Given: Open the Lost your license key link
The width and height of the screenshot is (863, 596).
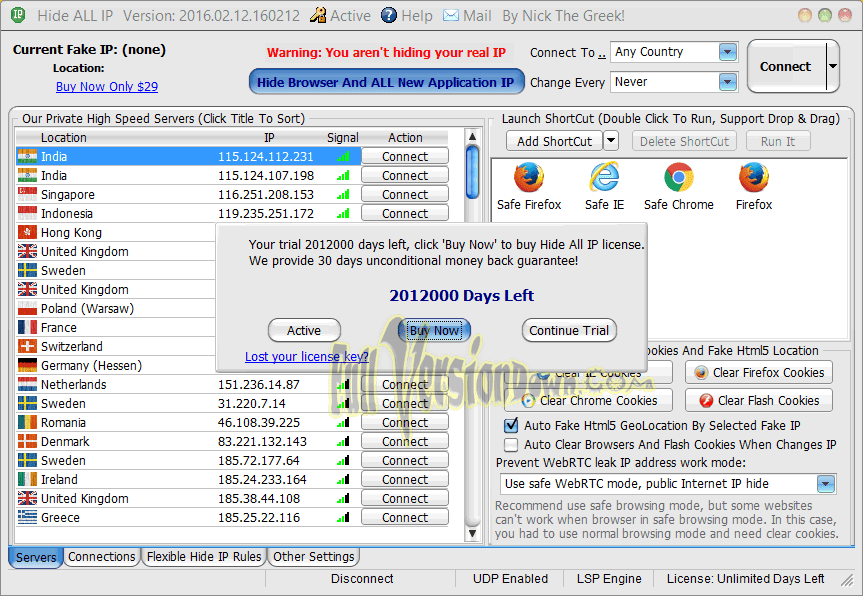Looking at the screenshot, I should pos(307,357).
